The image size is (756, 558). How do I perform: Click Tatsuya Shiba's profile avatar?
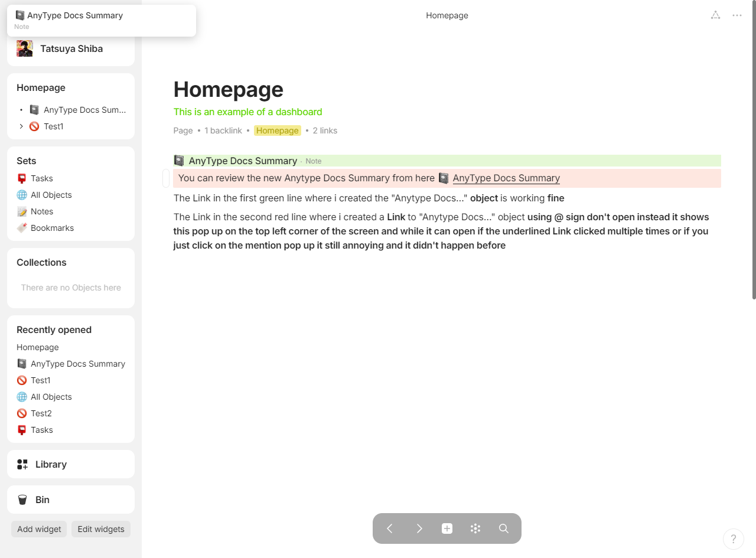click(x=25, y=48)
